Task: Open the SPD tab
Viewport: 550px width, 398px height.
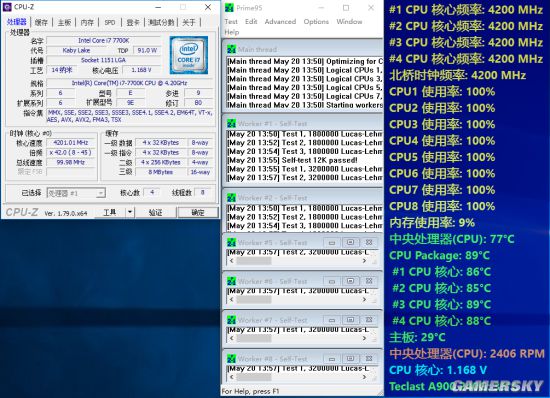Action: 110,22
